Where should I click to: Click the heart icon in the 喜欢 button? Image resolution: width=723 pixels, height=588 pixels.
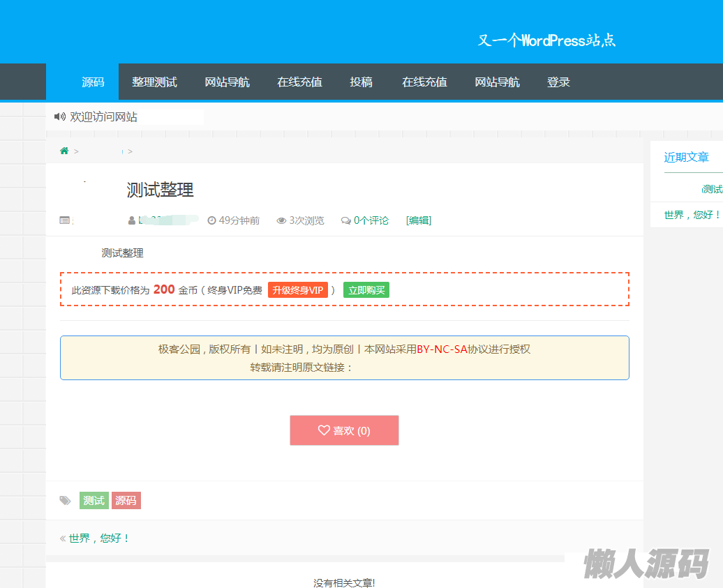[324, 430]
